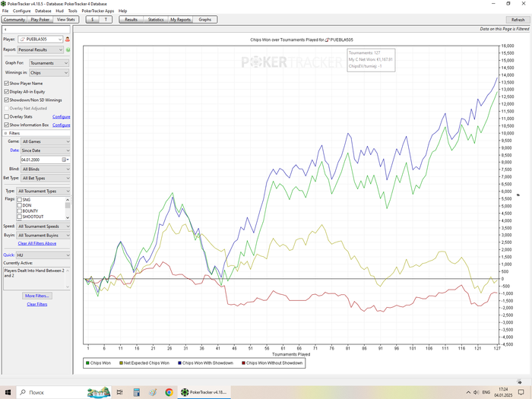Open Google Chrome from the taskbar
This screenshot has height=399, width=532.
click(169, 392)
